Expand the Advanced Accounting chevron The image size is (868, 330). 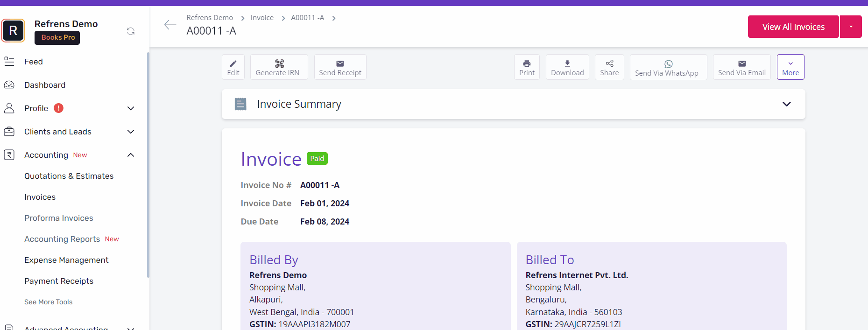(x=131, y=328)
